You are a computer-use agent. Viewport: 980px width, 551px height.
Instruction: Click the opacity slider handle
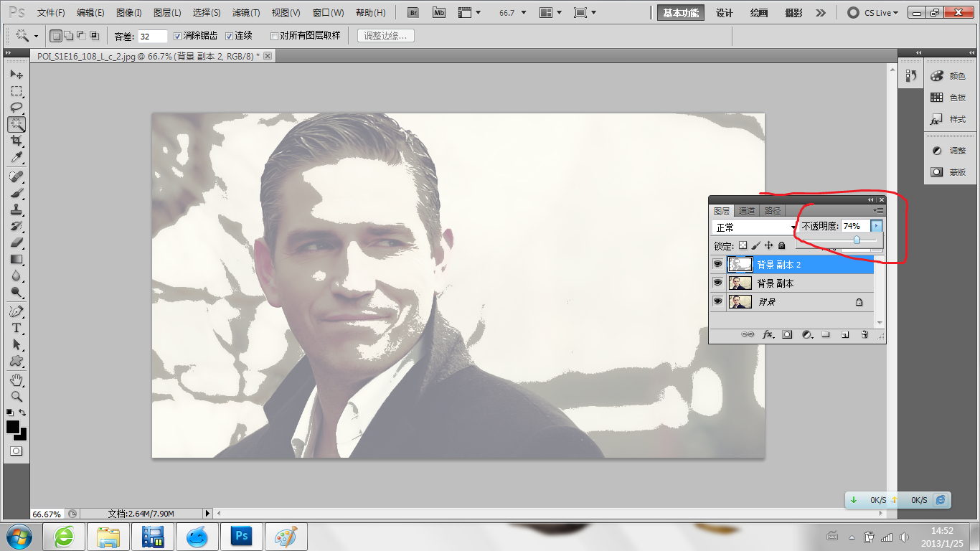[x=857, y=240]
